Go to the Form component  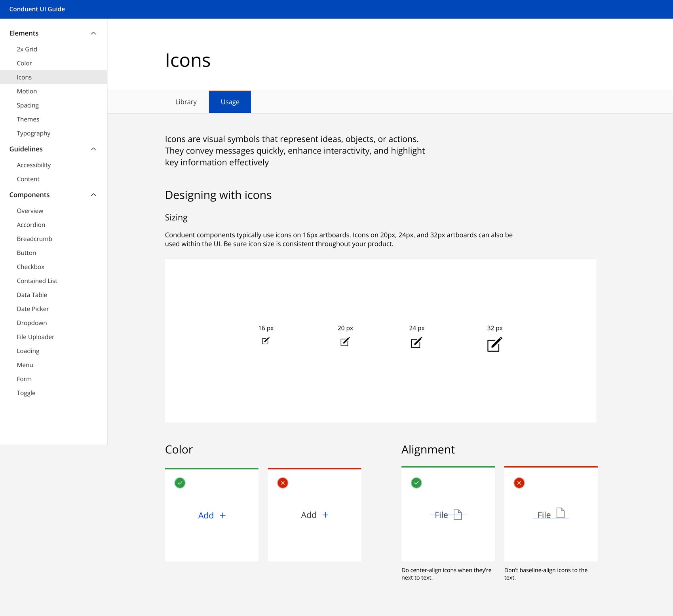53,379
